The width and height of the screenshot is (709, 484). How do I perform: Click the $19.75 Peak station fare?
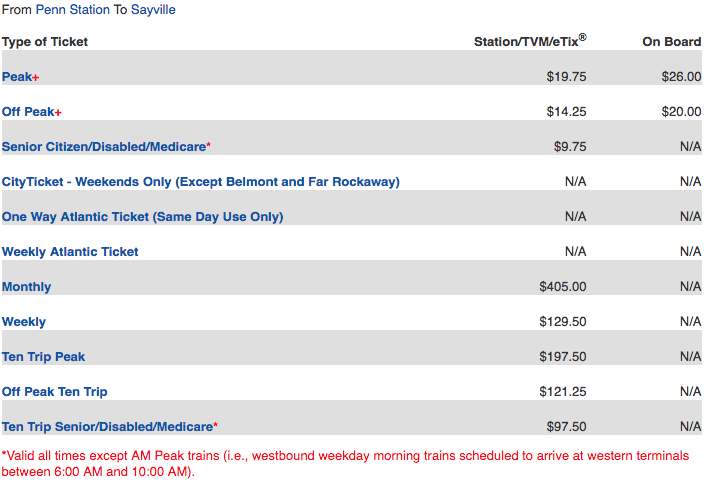[566, 76]
